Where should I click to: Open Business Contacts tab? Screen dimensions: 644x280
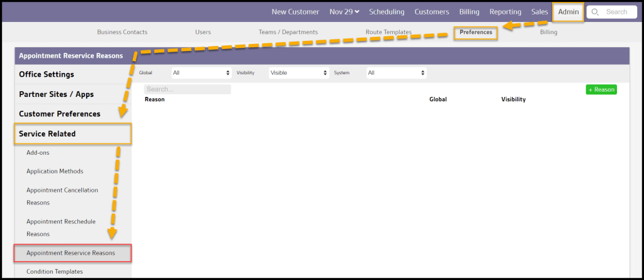122,32
